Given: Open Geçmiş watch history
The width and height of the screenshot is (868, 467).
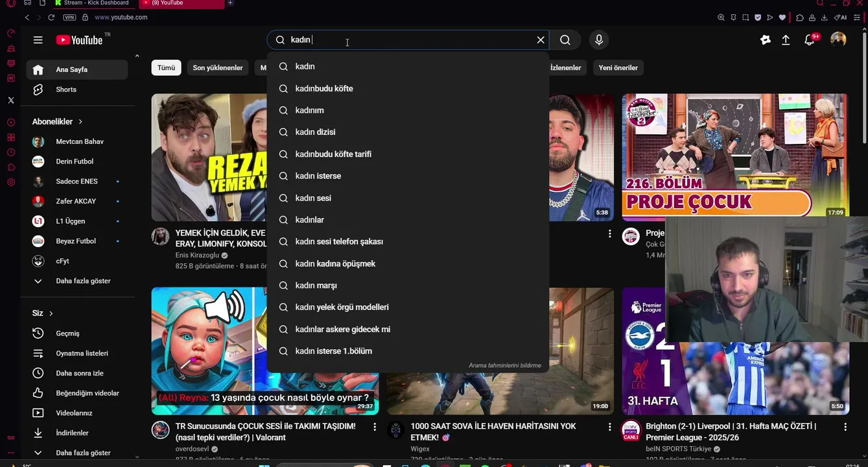Looking at the screenshot, I should click(77, 333).
